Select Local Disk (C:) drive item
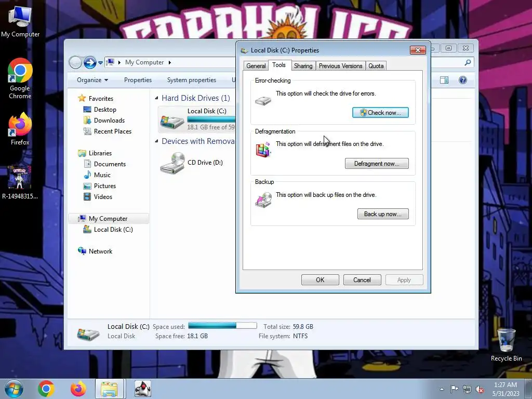 click(197, 119)
